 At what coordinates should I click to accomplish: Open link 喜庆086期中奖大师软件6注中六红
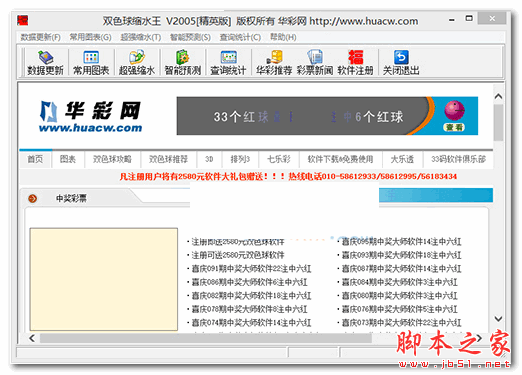[249, 282]
